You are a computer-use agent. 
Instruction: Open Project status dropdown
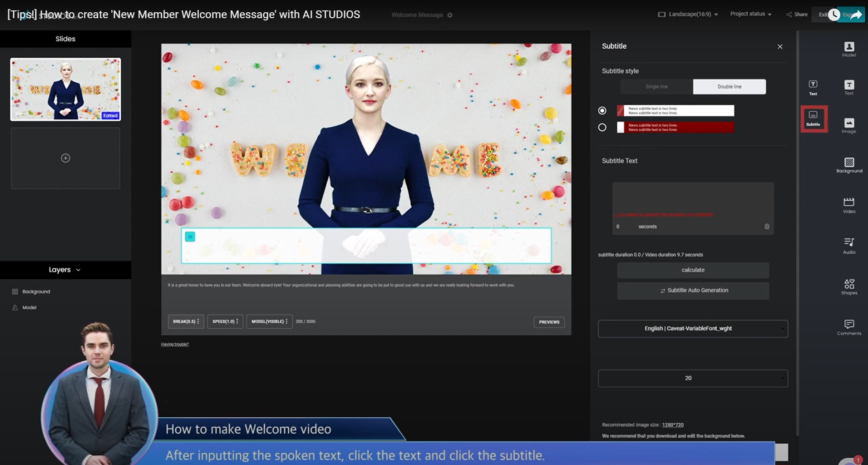751,14
